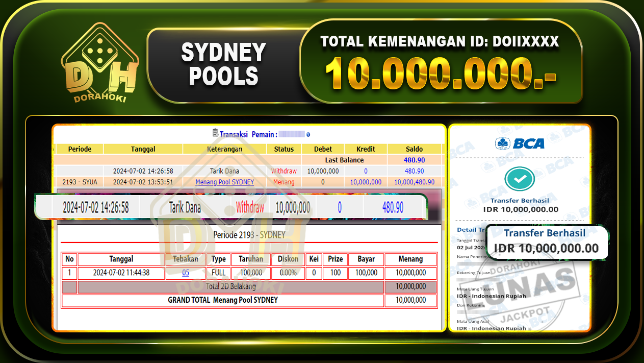Click the BCA bank logo
Viewport: 644px width, 363px height.
pos(520,143)
